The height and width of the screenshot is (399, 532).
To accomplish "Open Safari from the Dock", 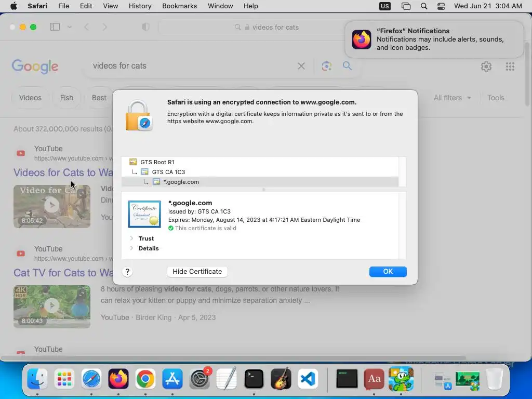I will coord(91,379).
